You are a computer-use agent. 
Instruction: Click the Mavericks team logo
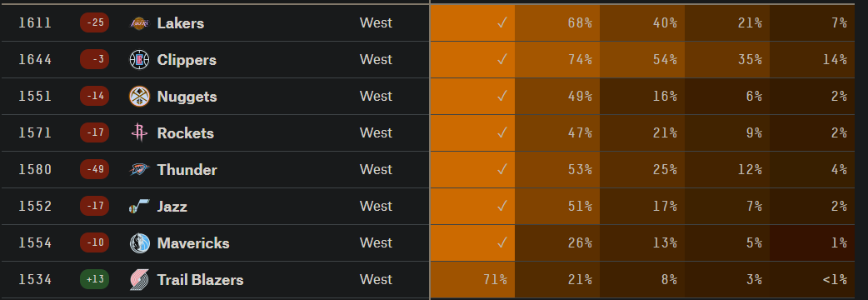(139, 243)
